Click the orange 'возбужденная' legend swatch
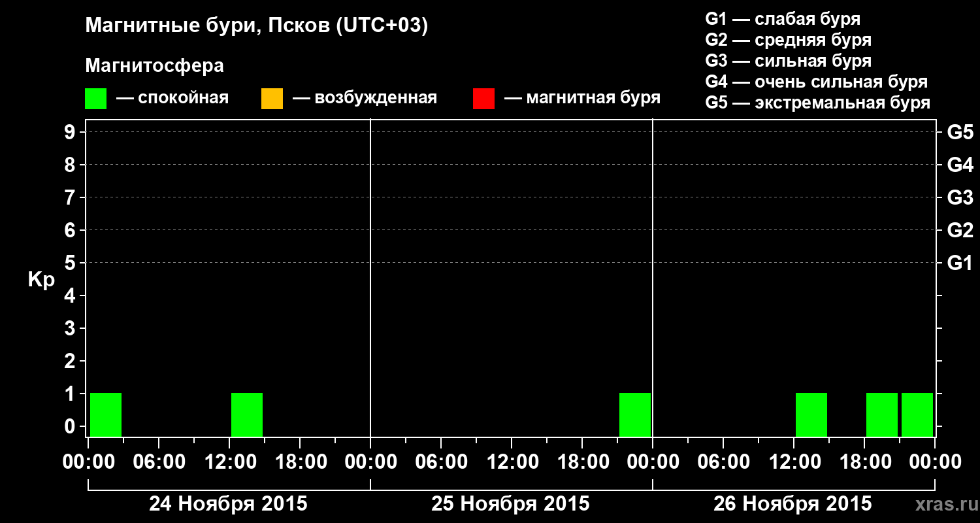980x523 pixels. coord(272,99)
